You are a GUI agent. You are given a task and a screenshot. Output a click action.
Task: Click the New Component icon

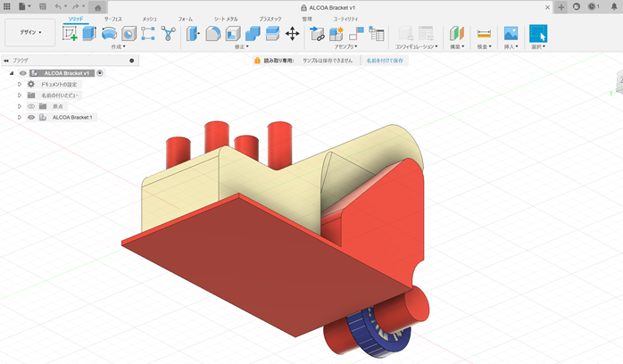(336, 33)
